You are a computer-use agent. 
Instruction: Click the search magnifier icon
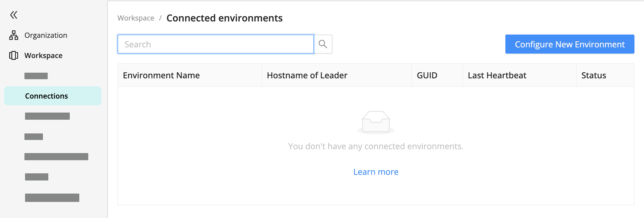(x=323, y=44)
